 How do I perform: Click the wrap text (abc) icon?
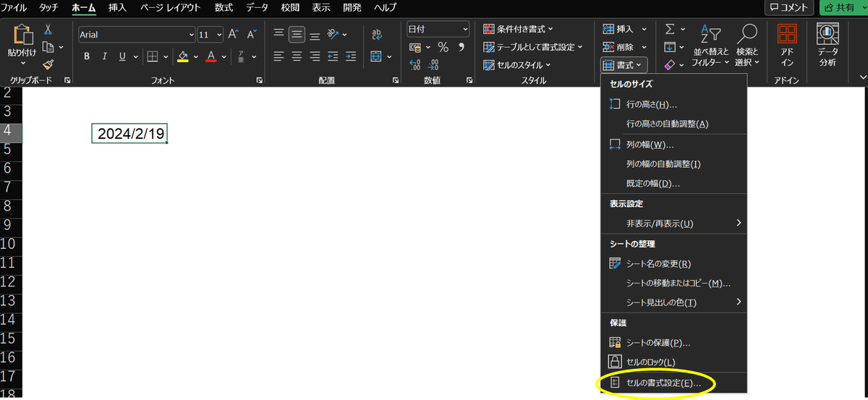(x=377, y=34)
